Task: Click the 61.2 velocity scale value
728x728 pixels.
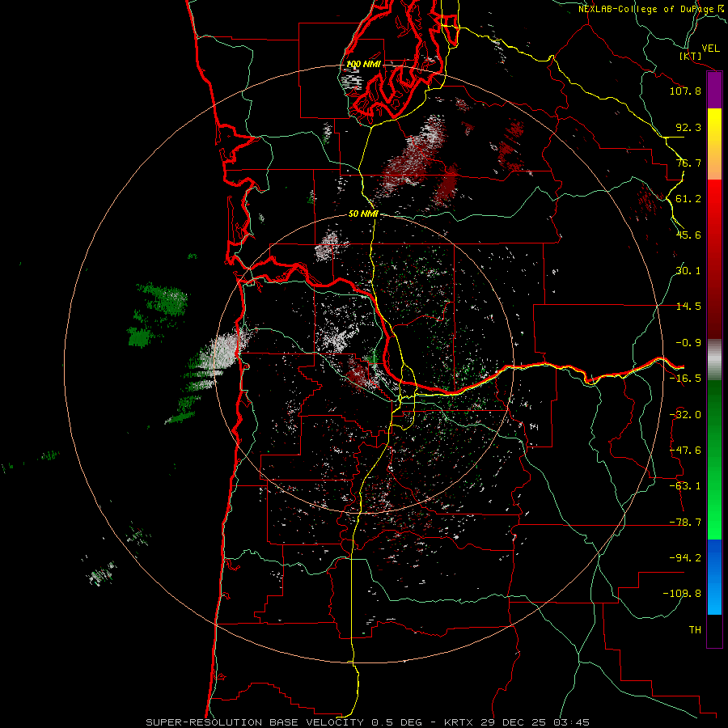Action: click(x=688, y=199)
